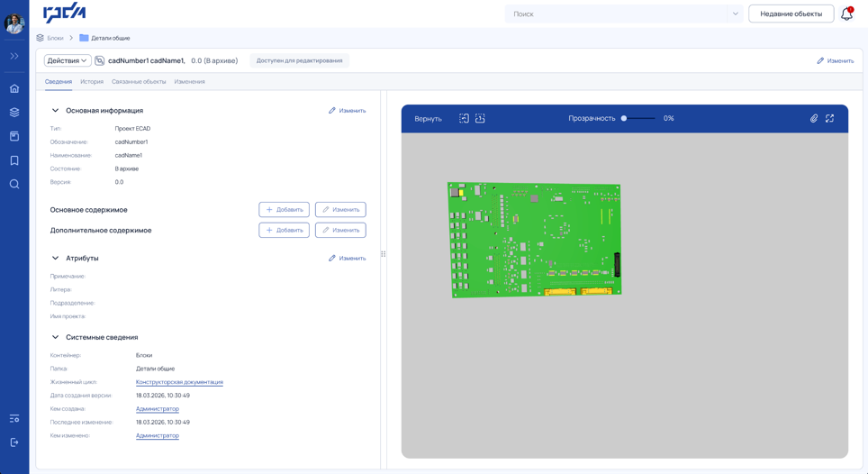Open the search field dropdown arrow

pos(735,14)
